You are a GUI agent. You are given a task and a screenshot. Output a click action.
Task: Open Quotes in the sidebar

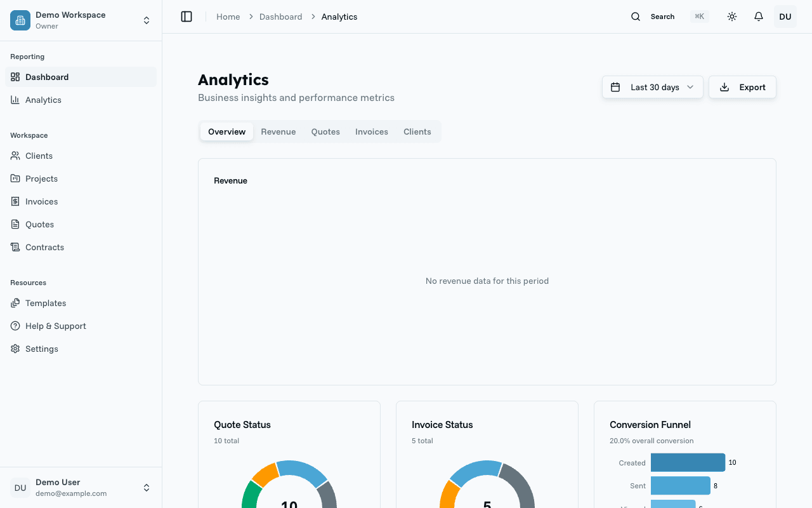(81, 224)
